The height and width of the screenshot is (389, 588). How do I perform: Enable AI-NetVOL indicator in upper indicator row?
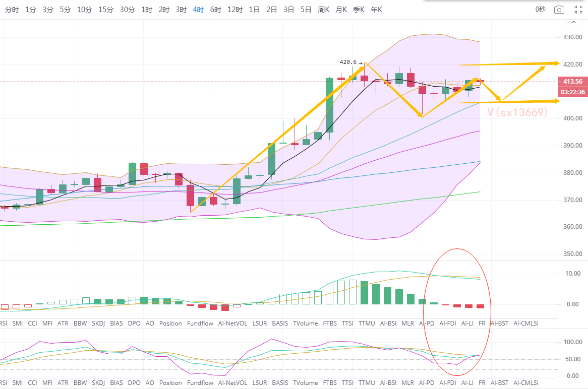pyautogui.click(x=232, y=323)
